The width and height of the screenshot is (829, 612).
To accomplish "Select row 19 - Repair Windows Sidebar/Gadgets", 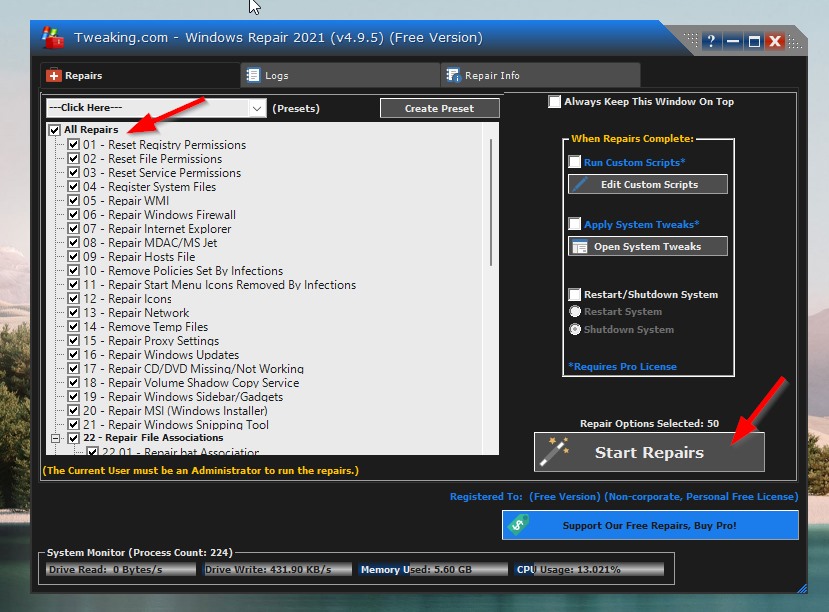I will pyautogui.click(x=183, y=397).
